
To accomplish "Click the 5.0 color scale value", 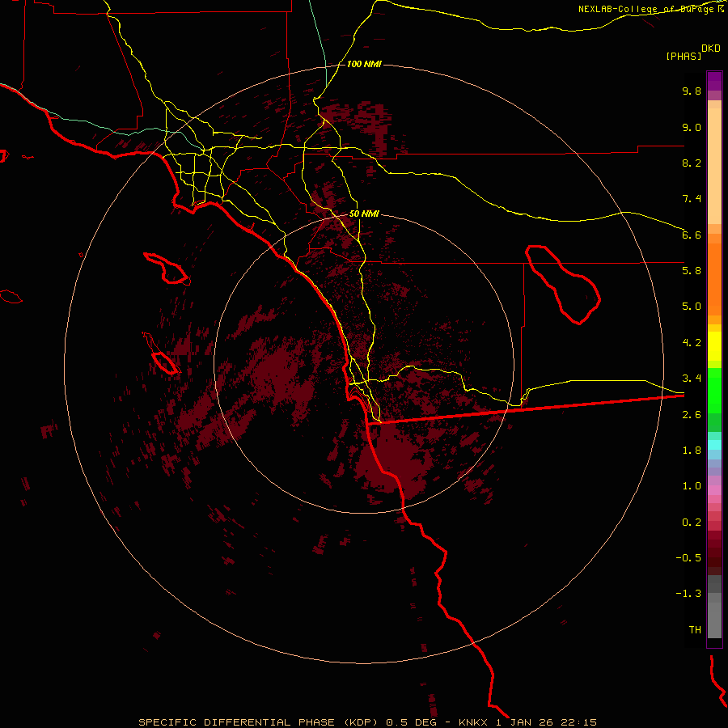I will [x=692, y=307].
